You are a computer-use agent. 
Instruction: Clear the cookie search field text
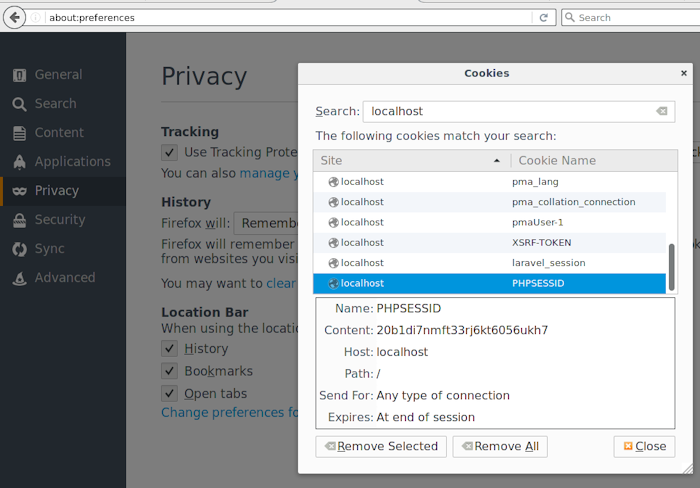pos(661,111)
